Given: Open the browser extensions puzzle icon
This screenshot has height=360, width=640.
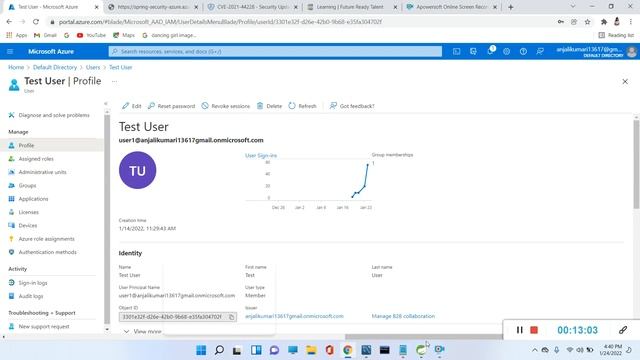Looking at the screenshot, I should point(604,22).
